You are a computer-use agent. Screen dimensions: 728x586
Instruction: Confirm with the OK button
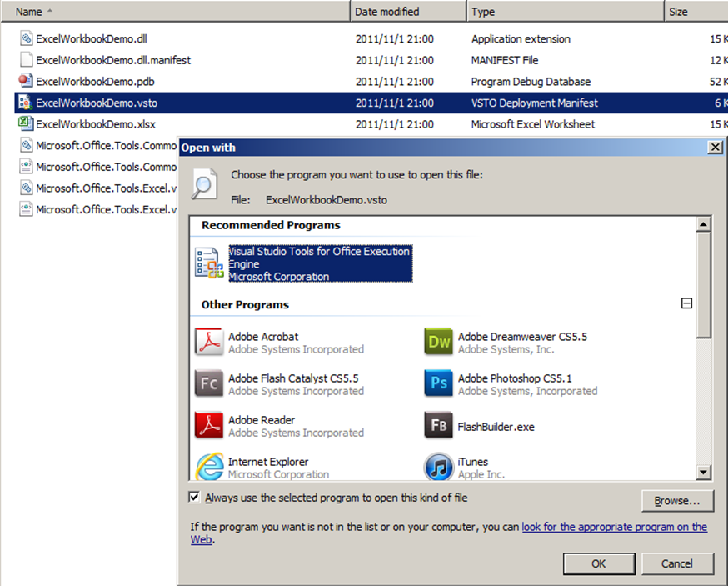point(599,563)
